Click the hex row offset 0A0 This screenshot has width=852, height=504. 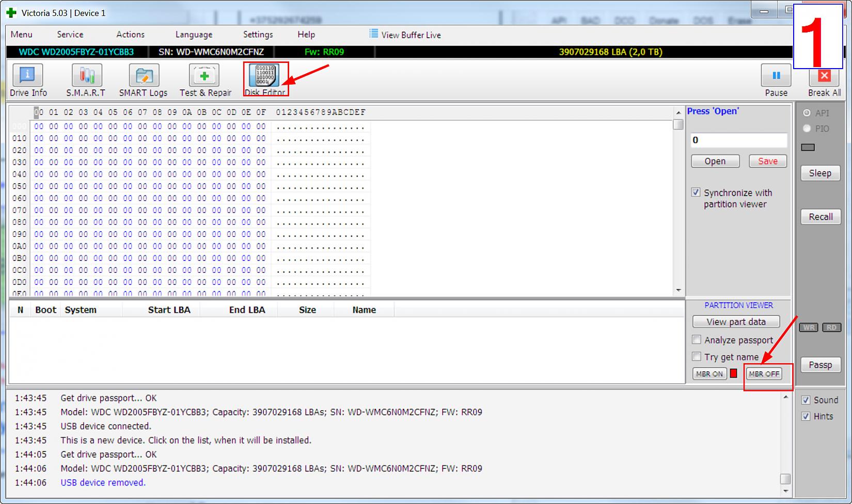(20, 246)
